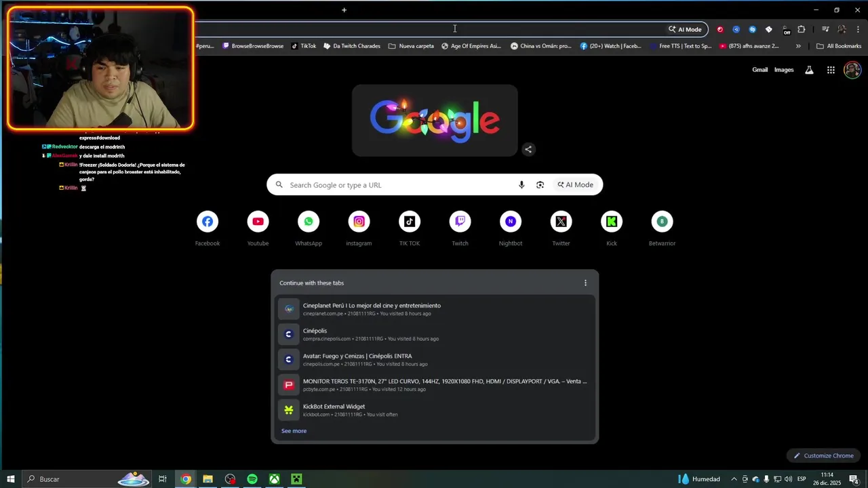Open the TikTok bookmark
868x488 pixels.
click(303, 46)
